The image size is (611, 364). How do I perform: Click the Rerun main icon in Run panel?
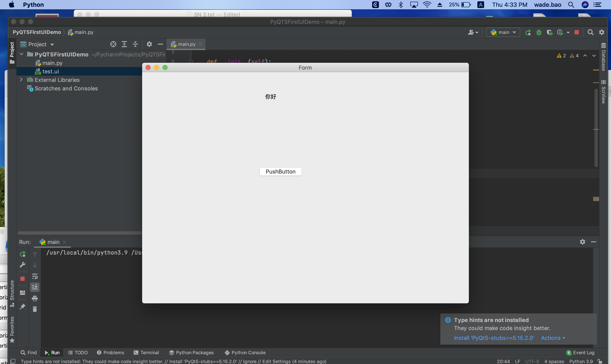(x=22, y=254)
